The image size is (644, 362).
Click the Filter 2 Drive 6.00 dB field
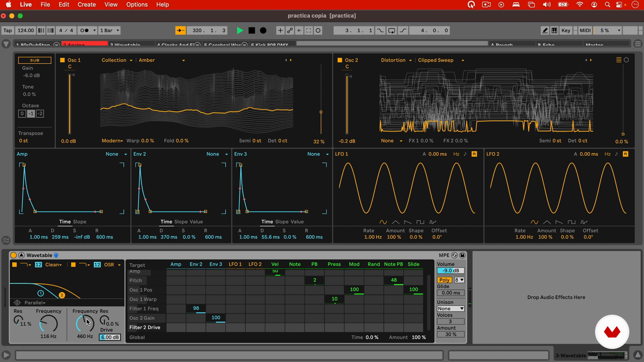[110, 337]
